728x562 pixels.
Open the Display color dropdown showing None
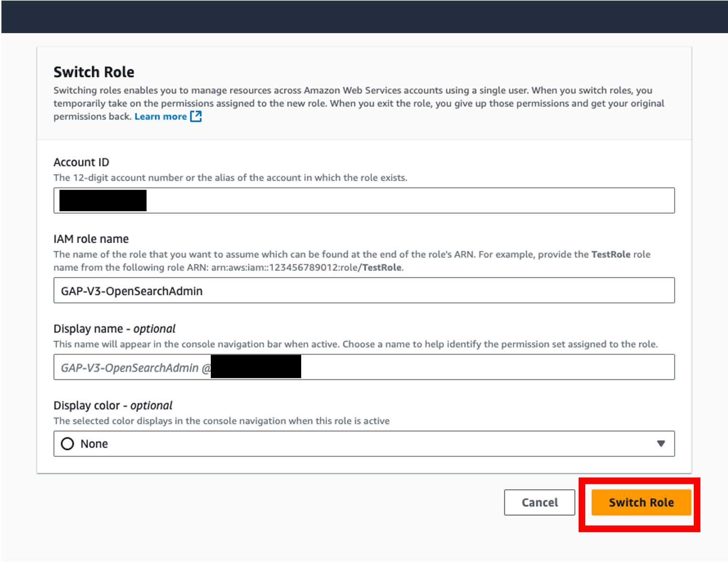coord(364,444)
